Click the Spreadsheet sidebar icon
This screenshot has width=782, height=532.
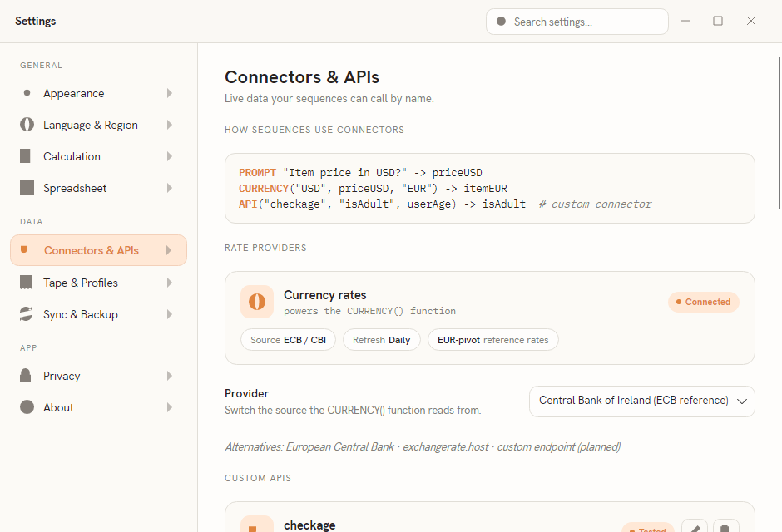(27, 188)
